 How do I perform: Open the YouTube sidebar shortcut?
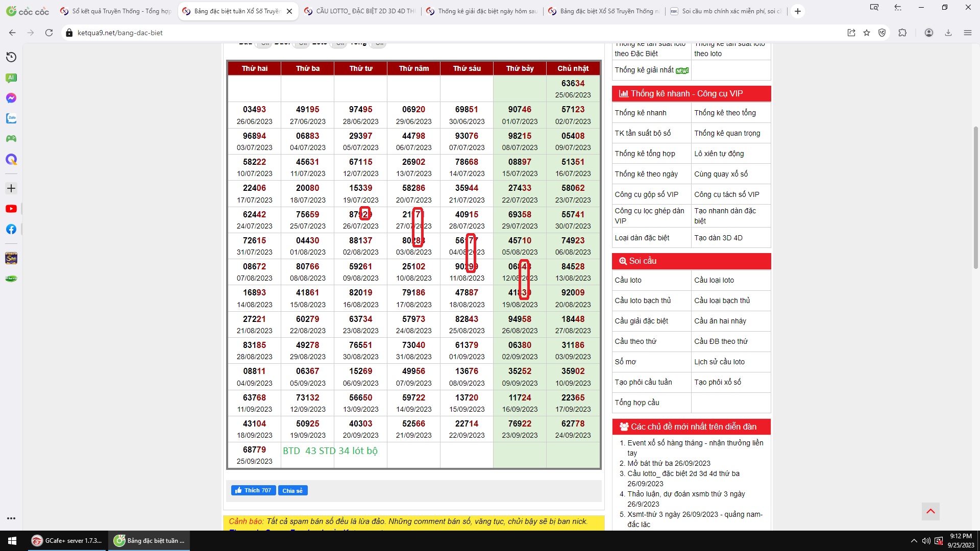click(11, 209)
